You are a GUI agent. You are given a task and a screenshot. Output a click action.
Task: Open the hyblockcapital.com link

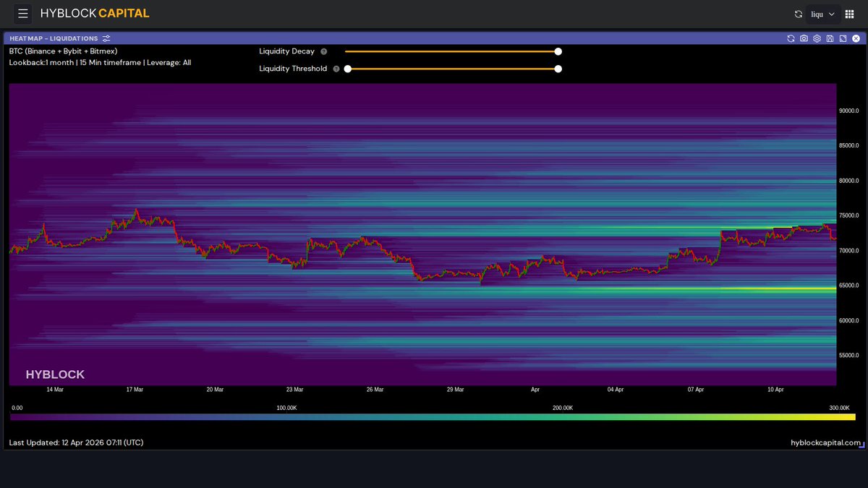pos(825,442)
